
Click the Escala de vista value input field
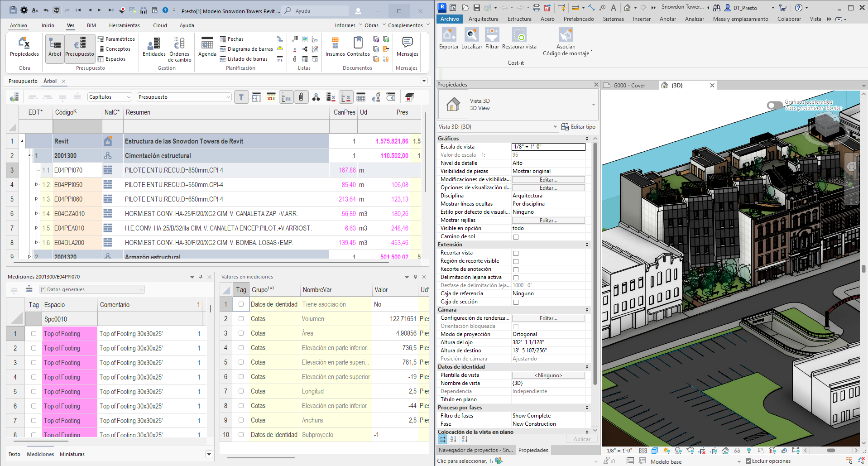(548, 147)
